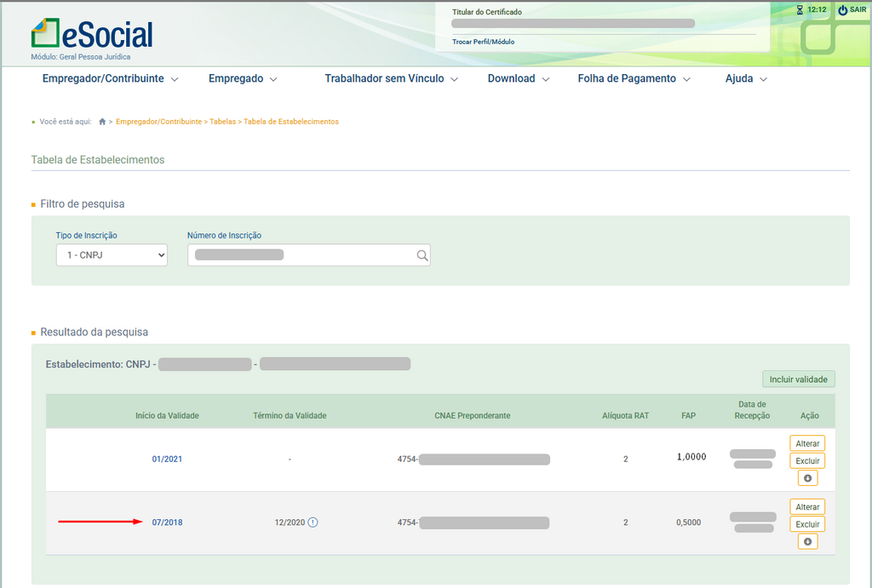Click Alterar for the 01/2021 row

click(x=807, y=443)
